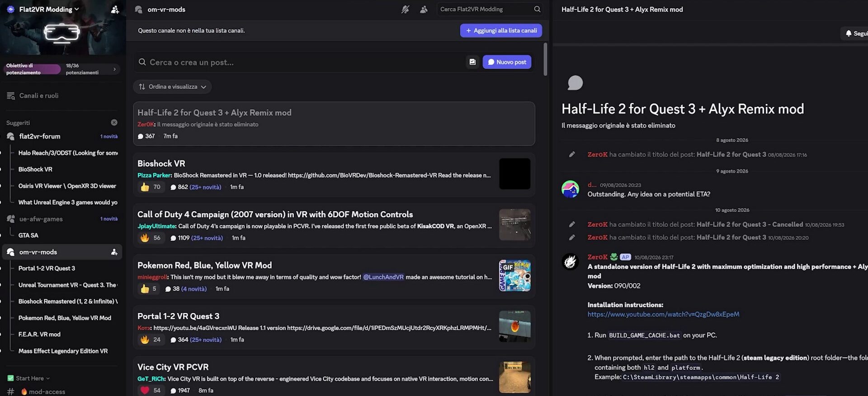The width and height of the screenshot is (868, 396).
Task: Open the Unreal Tournament VR sidebar thread
Action: click(x=67, y=285)
